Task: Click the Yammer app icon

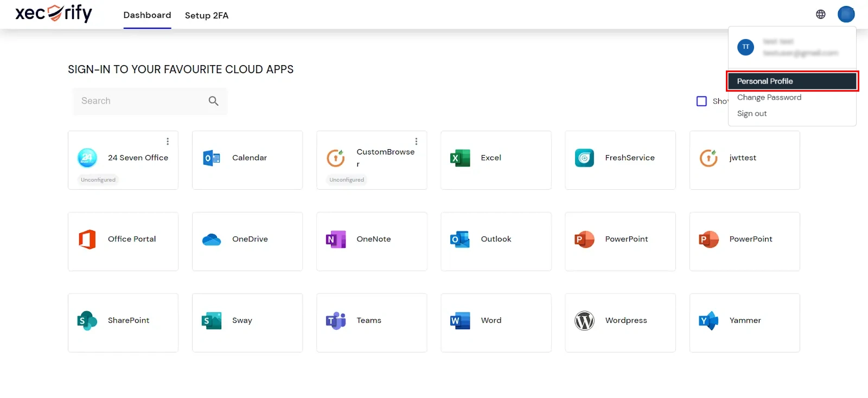Action: [x=709, y=320]
